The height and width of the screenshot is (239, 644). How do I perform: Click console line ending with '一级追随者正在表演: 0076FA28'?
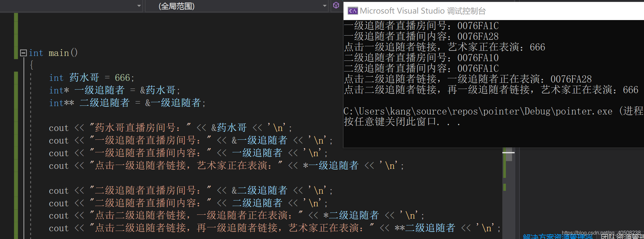(x=468, y=79)
